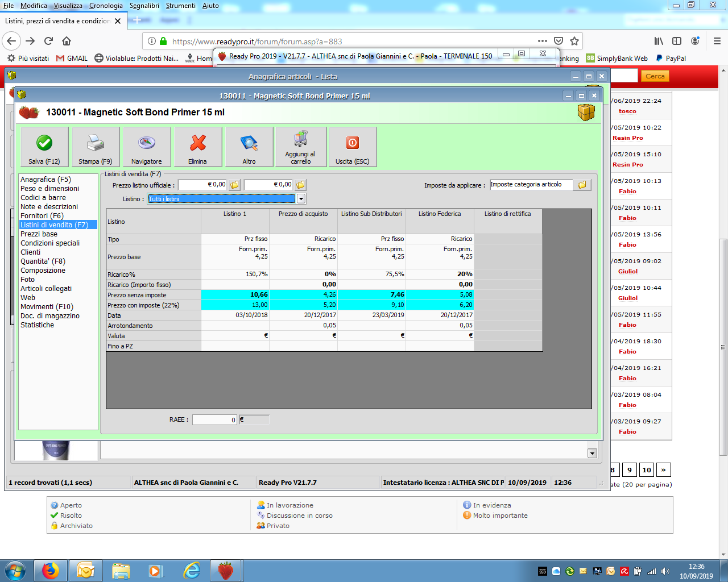Open Modifica menu
Viewport: 728px width, 582px height.
pos(34,5)
